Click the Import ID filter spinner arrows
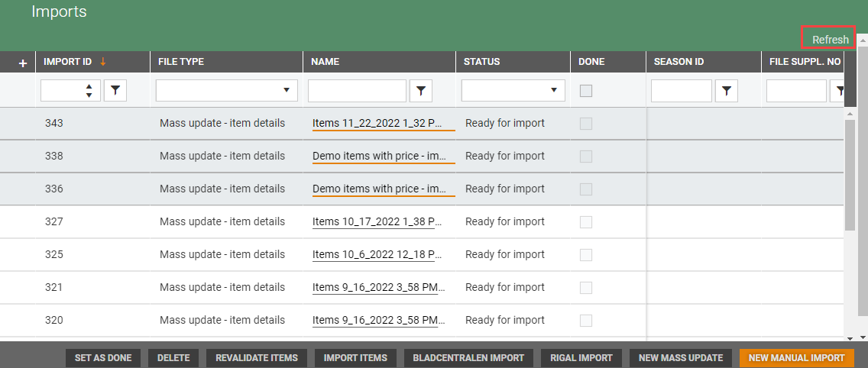This screenshot has height=368, width=868. tap(89, 91)
